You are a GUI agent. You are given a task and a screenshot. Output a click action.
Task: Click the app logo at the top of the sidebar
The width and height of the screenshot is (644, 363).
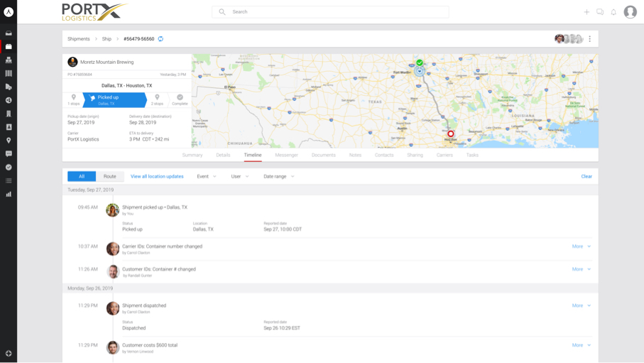tap(9, 12)
